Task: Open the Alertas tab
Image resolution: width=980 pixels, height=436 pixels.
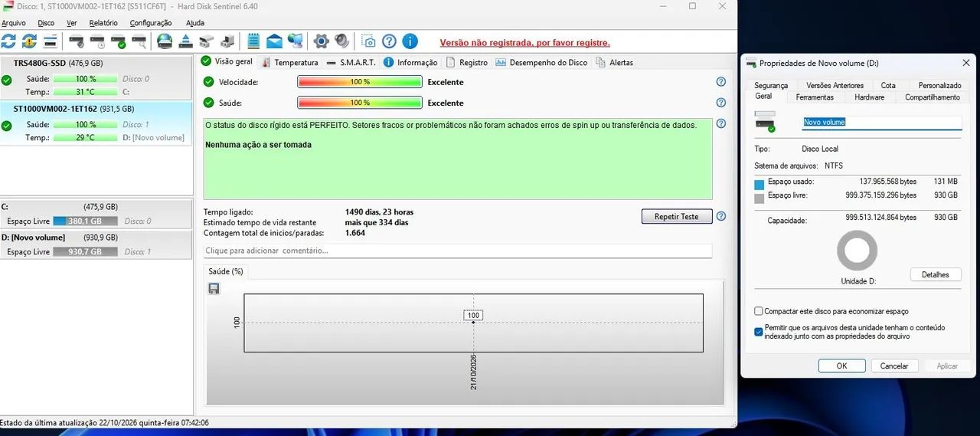Action: tap(614, 62)
